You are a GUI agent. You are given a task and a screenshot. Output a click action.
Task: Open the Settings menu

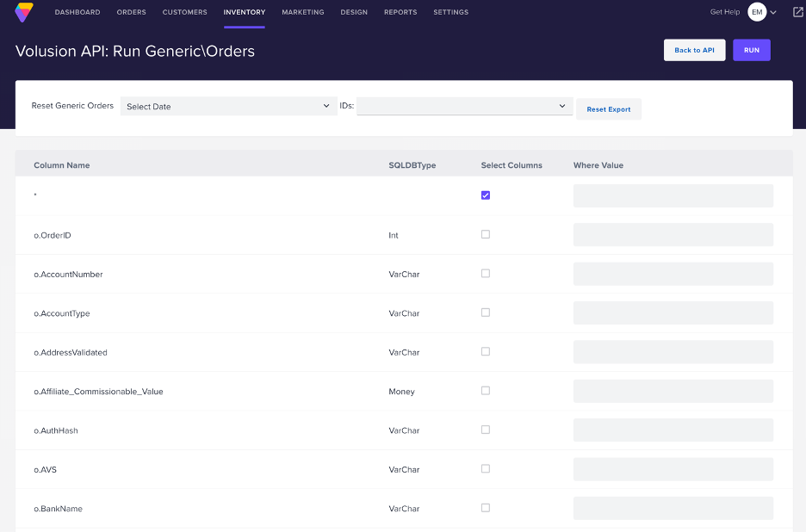pyautogui.click(x=451, y=12)
